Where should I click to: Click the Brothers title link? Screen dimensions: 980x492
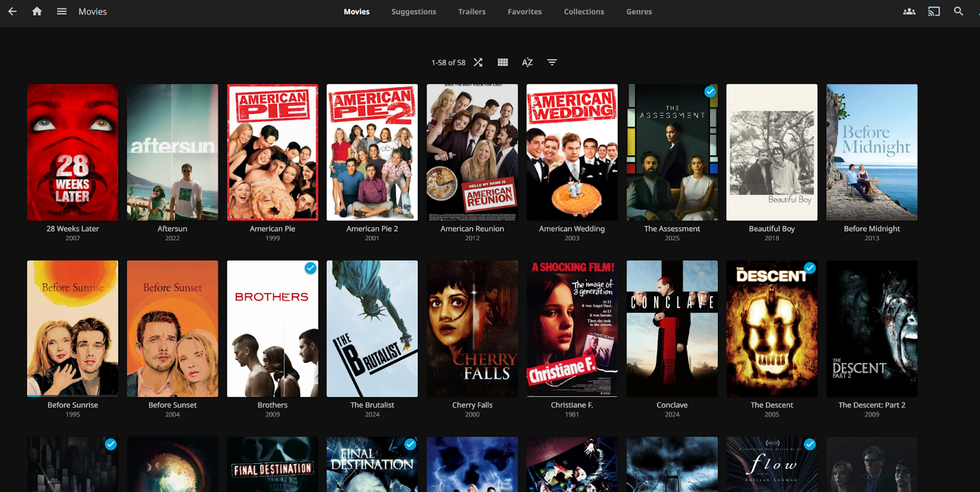click(273, 405)
